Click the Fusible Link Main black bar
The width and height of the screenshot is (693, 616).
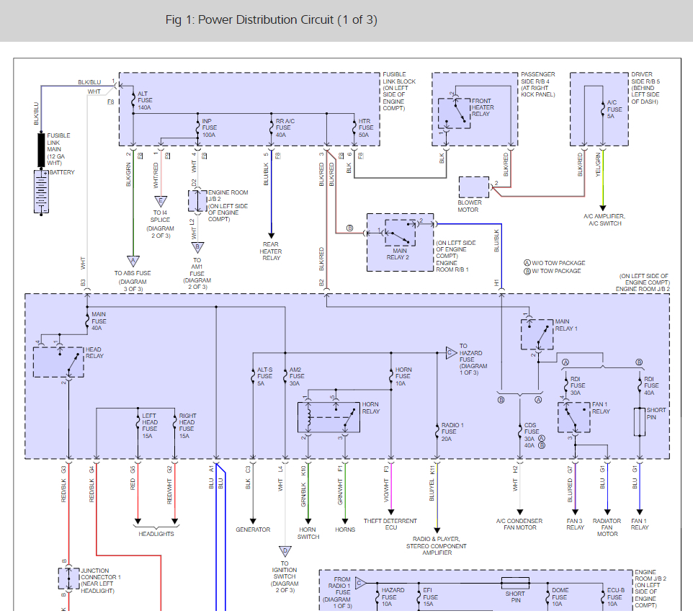click(x=41, y=151)
